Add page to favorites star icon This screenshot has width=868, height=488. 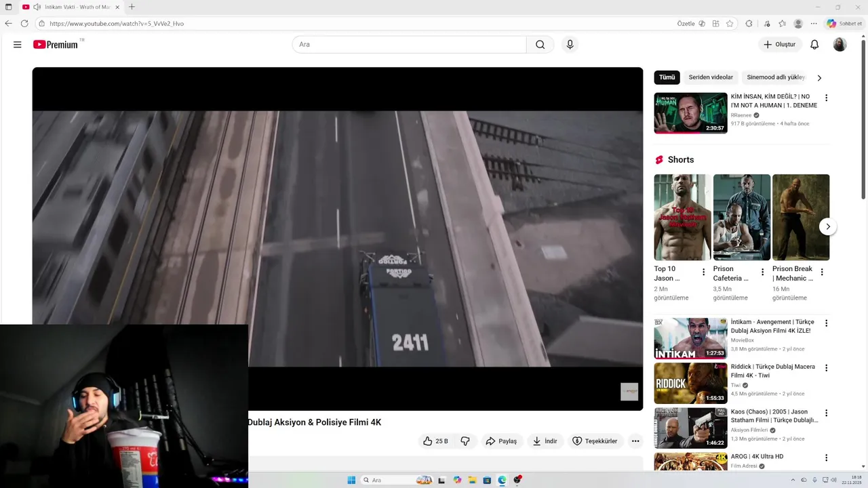pyautogui.click(x=730, y=24)
